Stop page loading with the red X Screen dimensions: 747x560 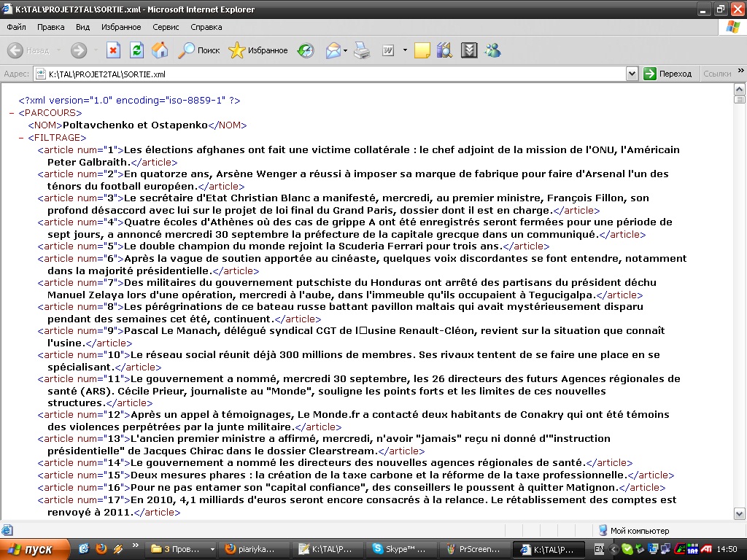113,50
